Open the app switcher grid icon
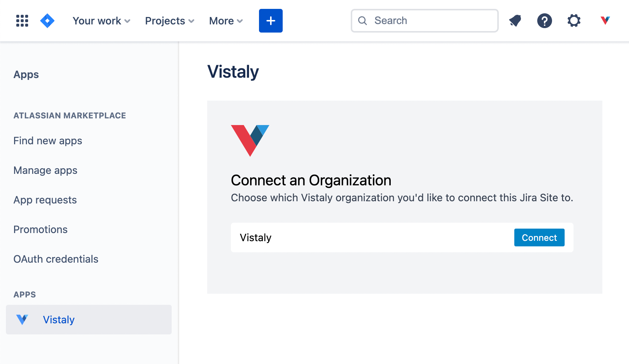This screenshot has height=364, width=629. pos(22,21)
